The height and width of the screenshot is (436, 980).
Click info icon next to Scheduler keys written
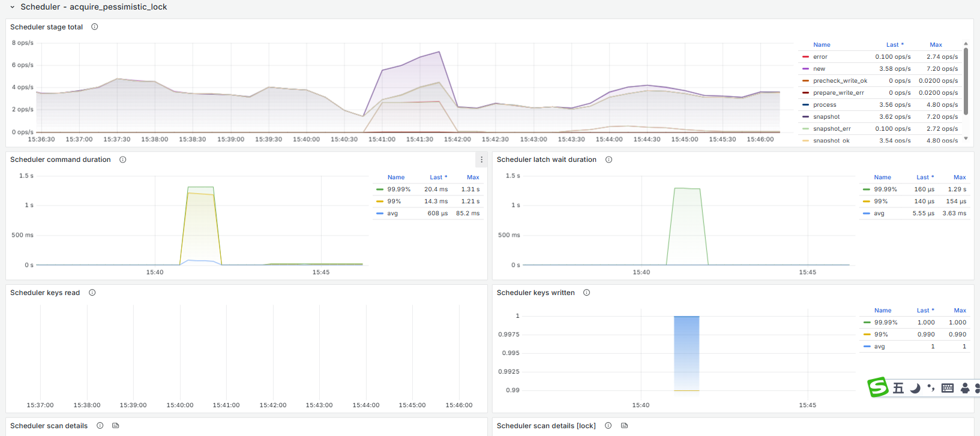586,293
